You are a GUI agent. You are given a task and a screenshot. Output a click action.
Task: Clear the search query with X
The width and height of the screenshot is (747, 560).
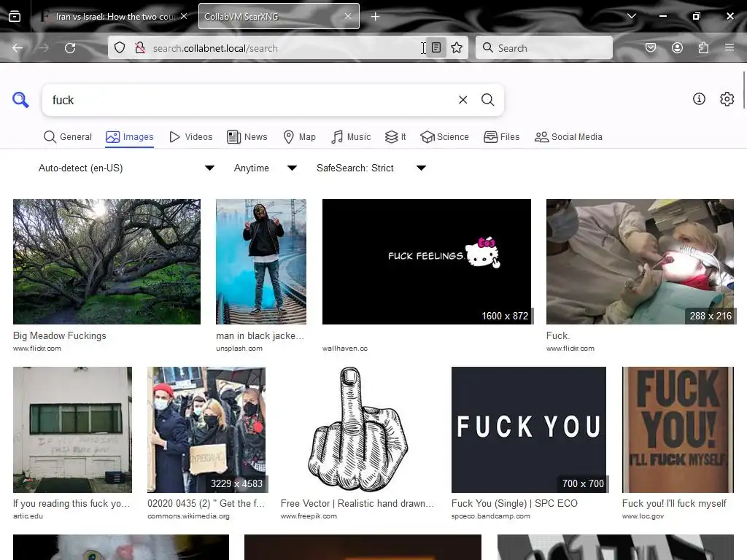click(462, 99)
